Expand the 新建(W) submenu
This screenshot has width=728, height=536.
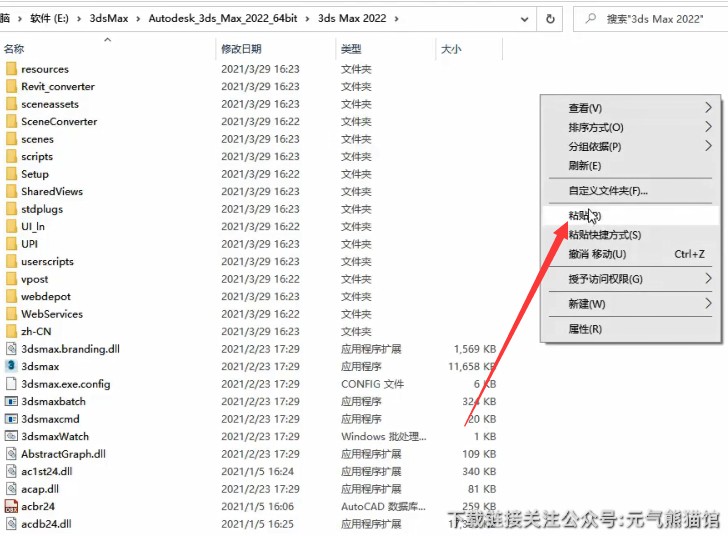click(709, 304)
